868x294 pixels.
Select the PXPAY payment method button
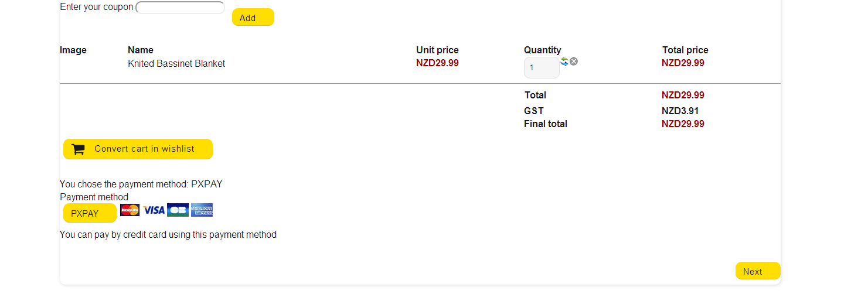[90, 213]
